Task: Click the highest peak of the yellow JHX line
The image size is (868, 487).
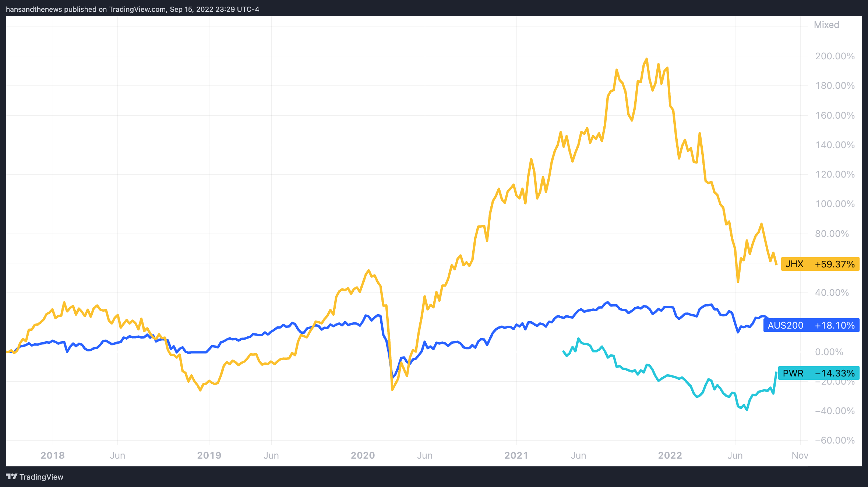Action: click(647, 59)
